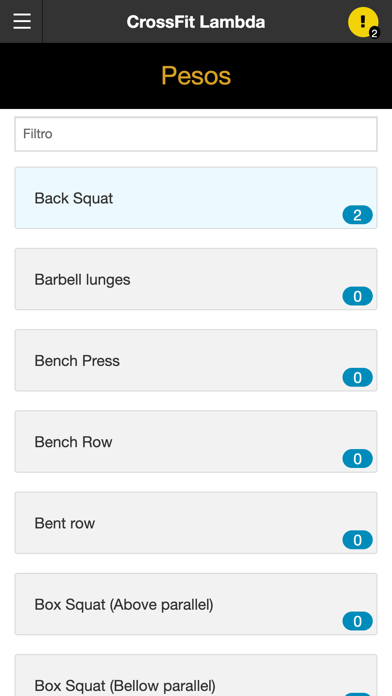Screen dimensions: 392x696
Task: Tap the Back Squat count badge
Action: point(357,215)
